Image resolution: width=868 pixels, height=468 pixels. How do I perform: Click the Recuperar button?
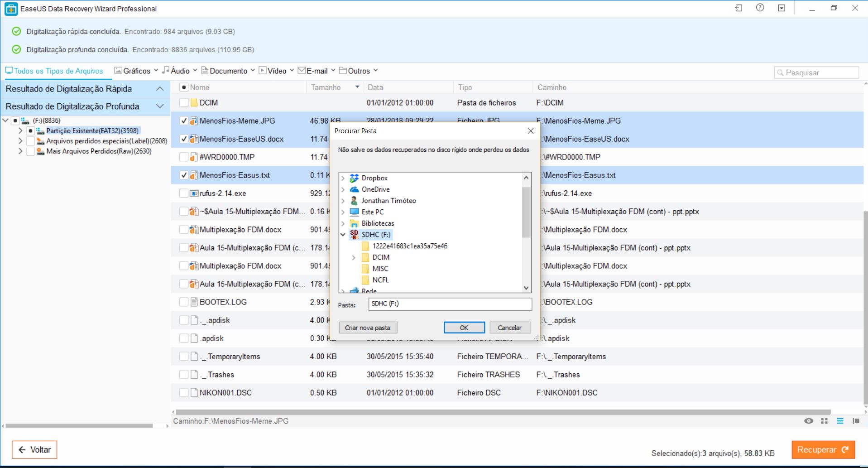coord(823,450)
